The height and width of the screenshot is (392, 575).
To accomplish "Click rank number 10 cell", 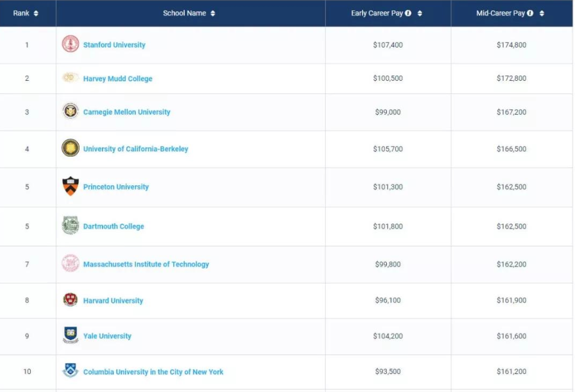I will pyautogui.click(x=27, y=371).
